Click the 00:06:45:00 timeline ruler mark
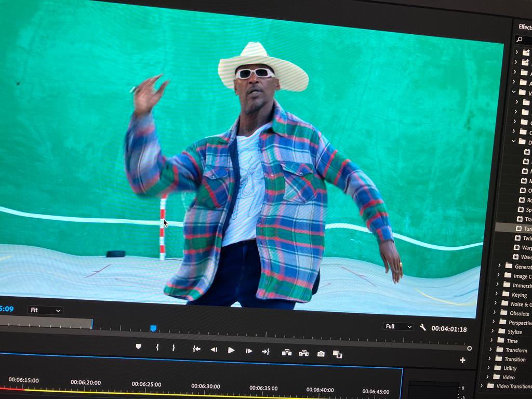The image size is (532, 399). coord(376,392)
